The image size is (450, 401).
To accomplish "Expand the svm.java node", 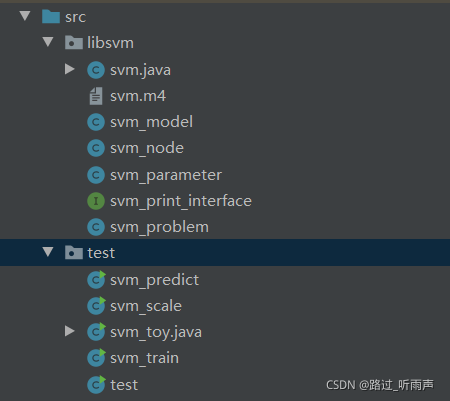I will [69, 69].
